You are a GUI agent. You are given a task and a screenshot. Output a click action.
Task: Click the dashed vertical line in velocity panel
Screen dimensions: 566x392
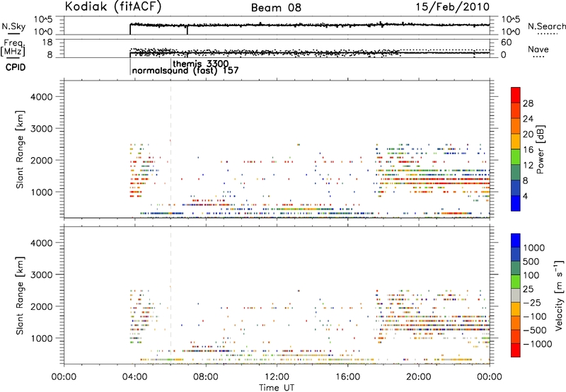171,295
